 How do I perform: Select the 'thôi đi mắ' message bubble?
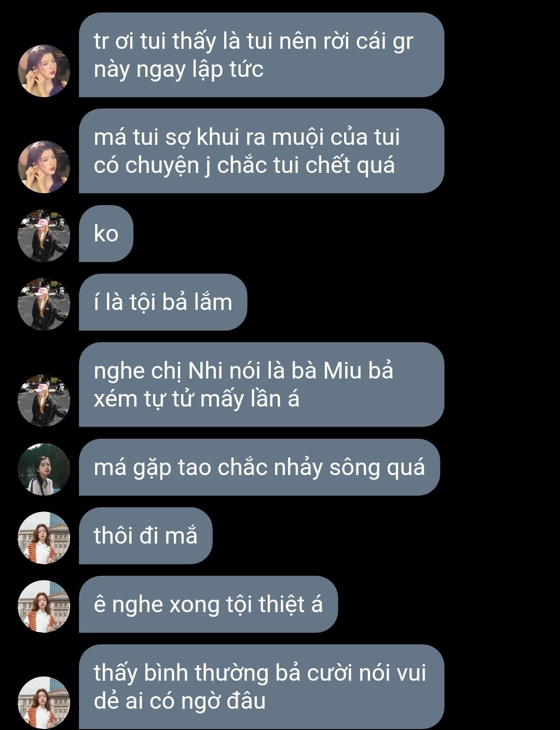pyautogui.click(x=146, y=536)
